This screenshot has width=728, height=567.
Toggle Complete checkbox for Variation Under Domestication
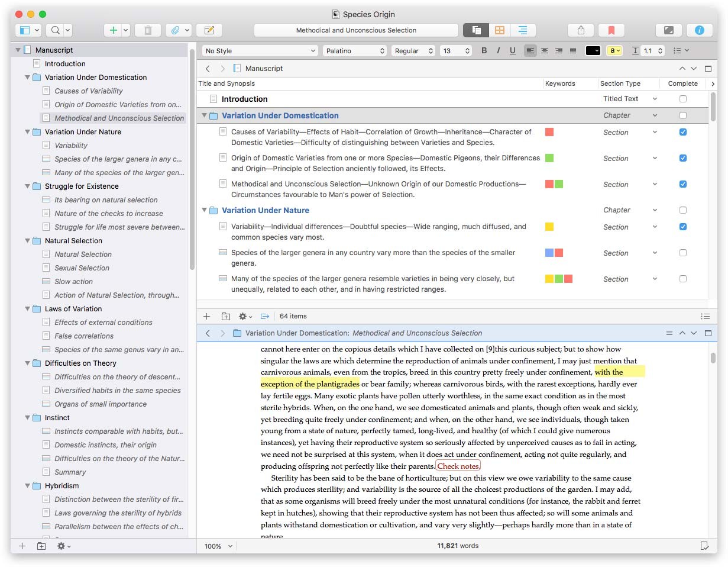tap(683, 115)
